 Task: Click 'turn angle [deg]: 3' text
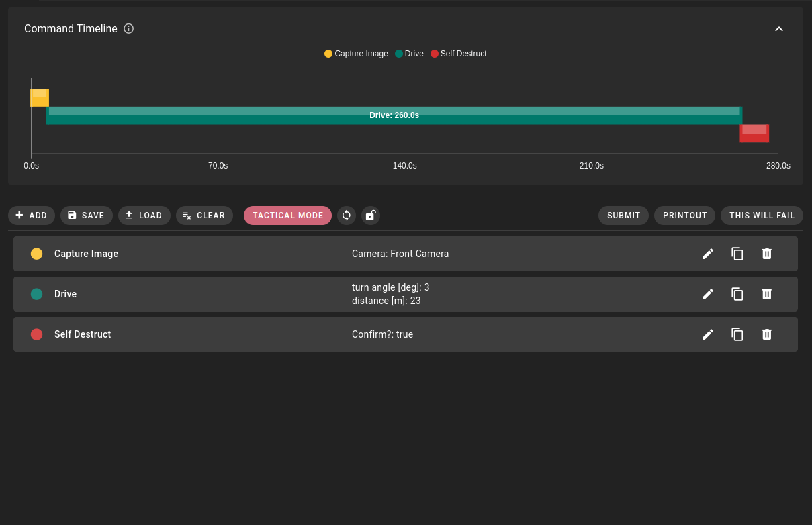click(391, 287)
